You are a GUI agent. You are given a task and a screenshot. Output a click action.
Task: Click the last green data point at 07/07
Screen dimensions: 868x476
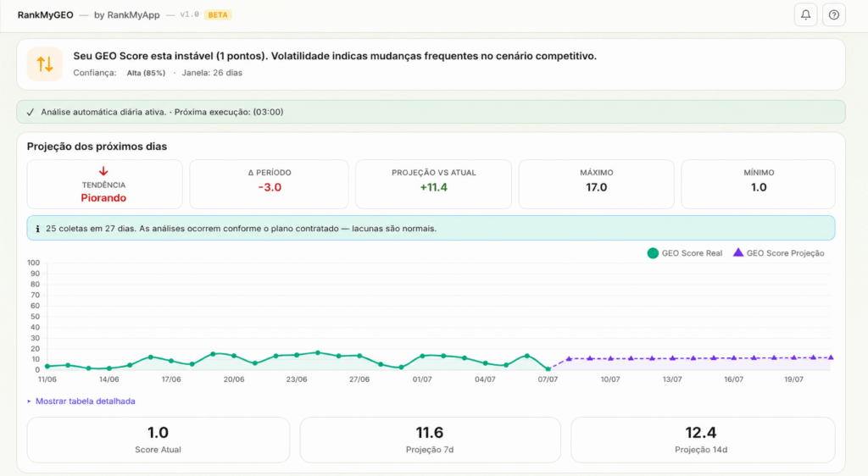548,368
